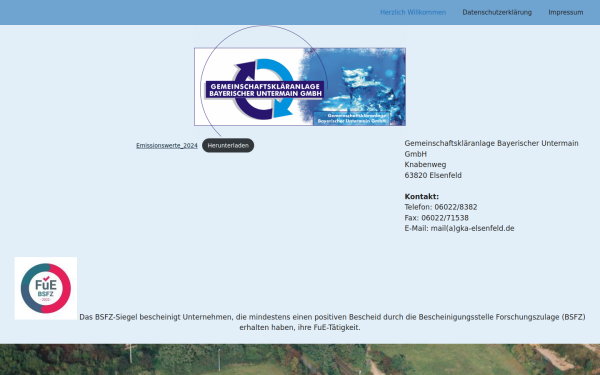Click the FuE BSFZ seal image

click(x=46, y=288)
